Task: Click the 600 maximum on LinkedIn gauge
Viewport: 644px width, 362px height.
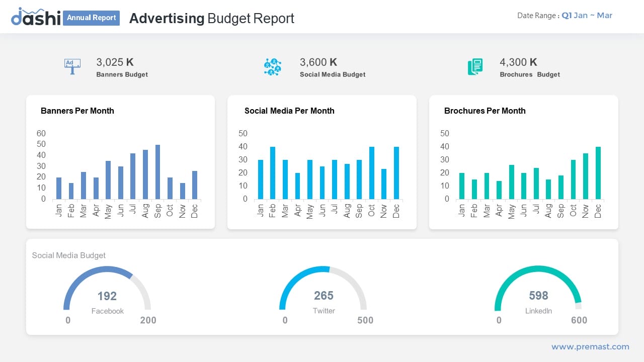Action: tap(579, 320)
